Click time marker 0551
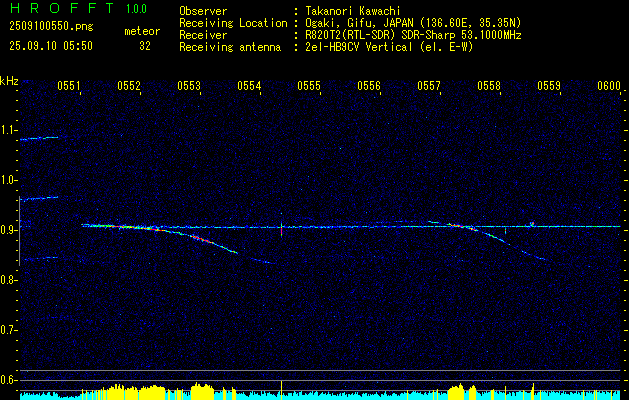 (x=69, y=85)
